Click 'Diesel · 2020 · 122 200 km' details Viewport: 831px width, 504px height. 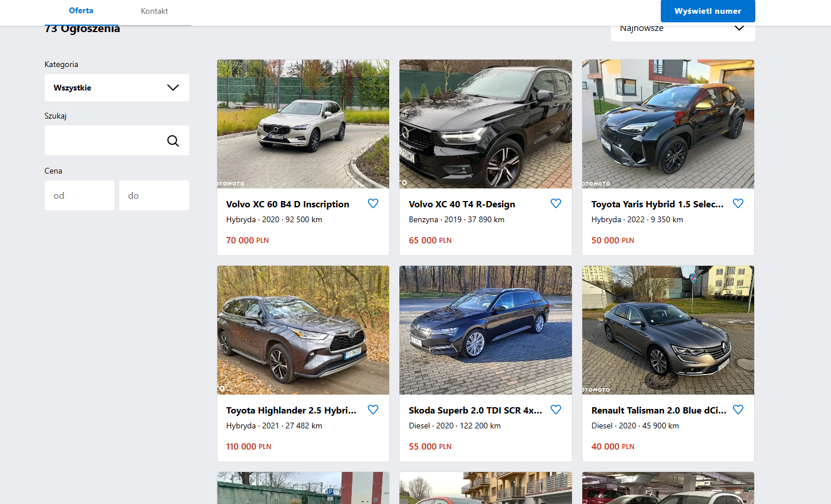[x=454, y=426]
